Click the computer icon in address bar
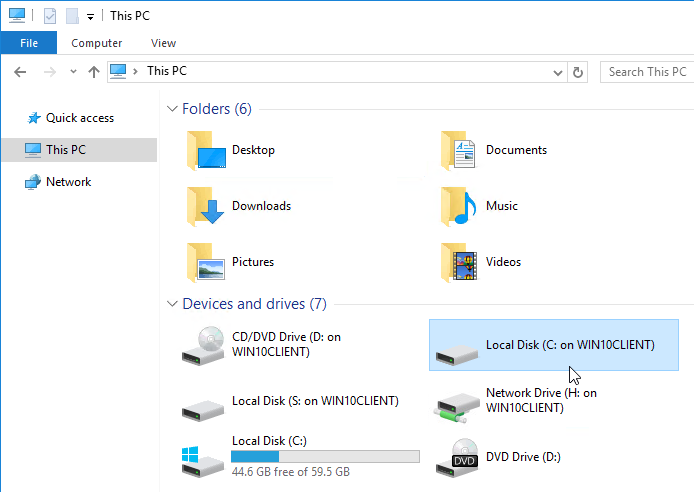This screenshot has width=694, height=492. (x=118, y=71)
